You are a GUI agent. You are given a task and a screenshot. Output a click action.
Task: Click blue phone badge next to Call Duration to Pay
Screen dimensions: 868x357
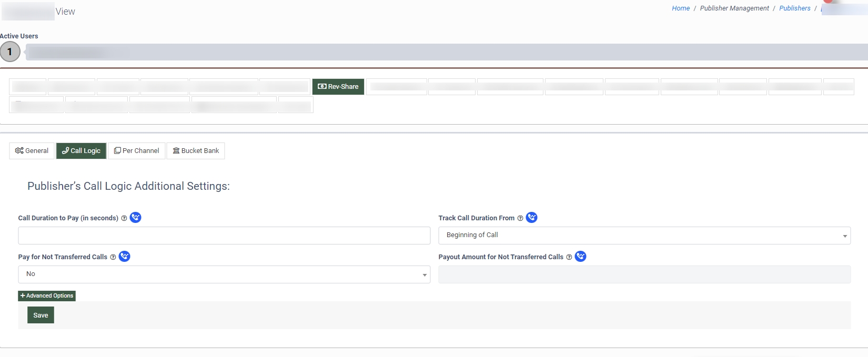136,218
